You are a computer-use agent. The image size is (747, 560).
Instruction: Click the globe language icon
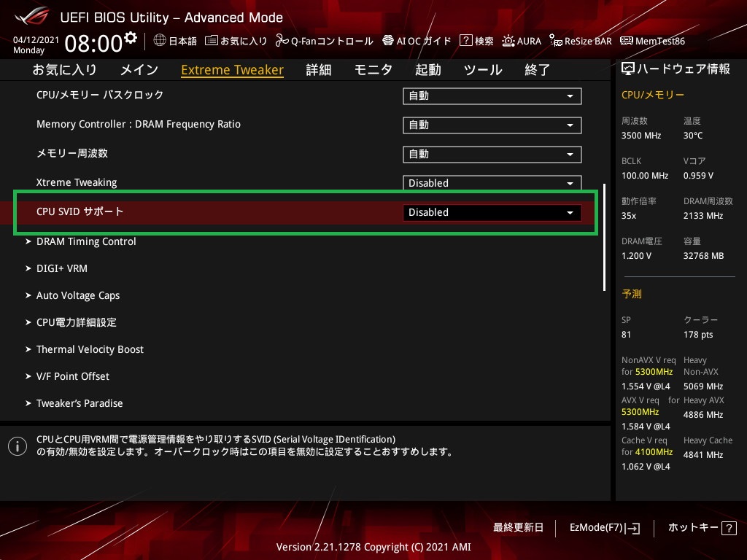(160, 41)
